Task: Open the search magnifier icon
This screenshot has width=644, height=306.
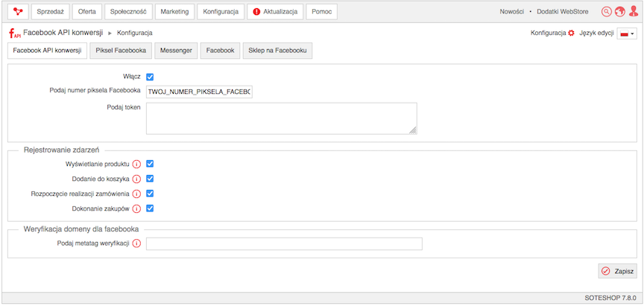Action: tap(606, 12)
